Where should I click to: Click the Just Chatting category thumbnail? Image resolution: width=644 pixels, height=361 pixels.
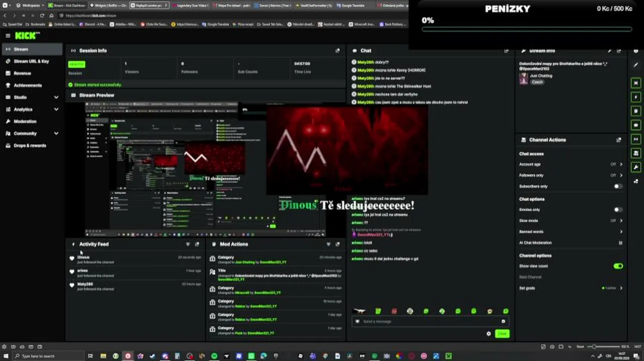point(524,79)
